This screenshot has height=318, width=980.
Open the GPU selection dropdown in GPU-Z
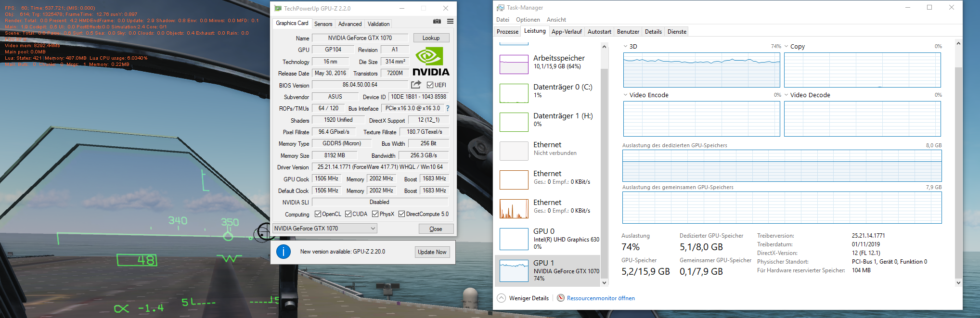pos(325,229)
